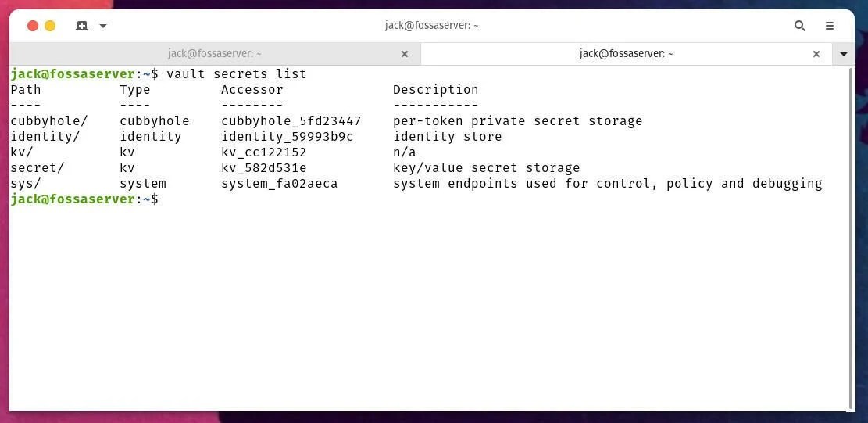Expand new tab dropdown arrow

(x=103, y=26)
